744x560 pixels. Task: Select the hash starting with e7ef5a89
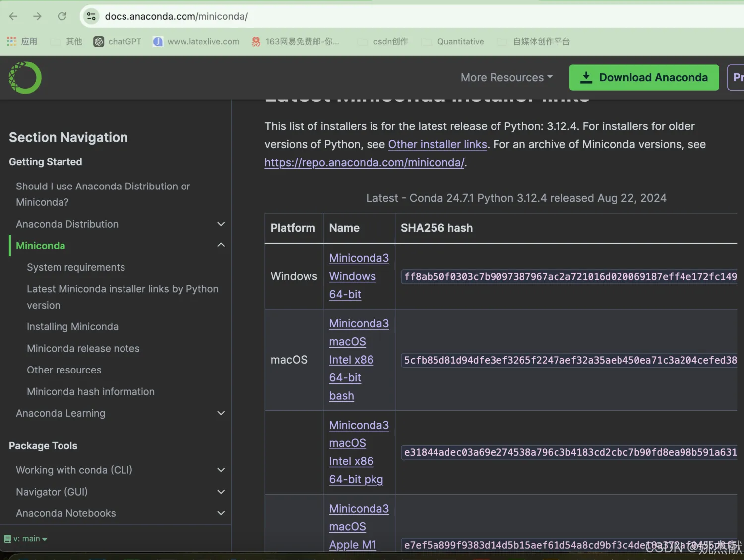[569, 545]
